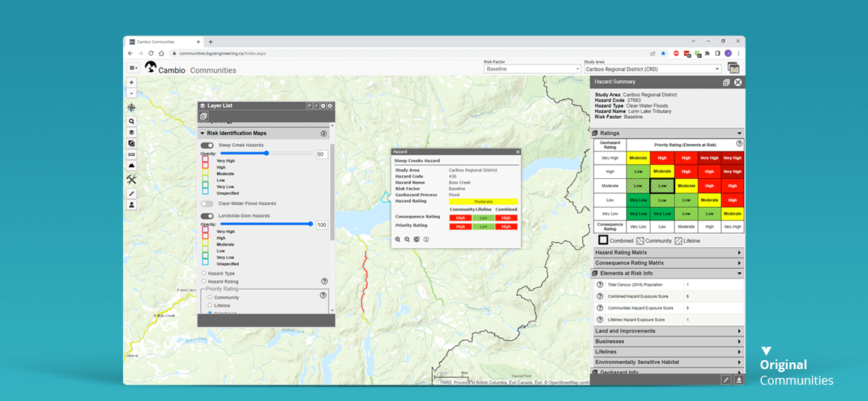This screenshot has width=868, height=401.
Task: Click the info icon in Hazard popup
Action: click(427, 240)
